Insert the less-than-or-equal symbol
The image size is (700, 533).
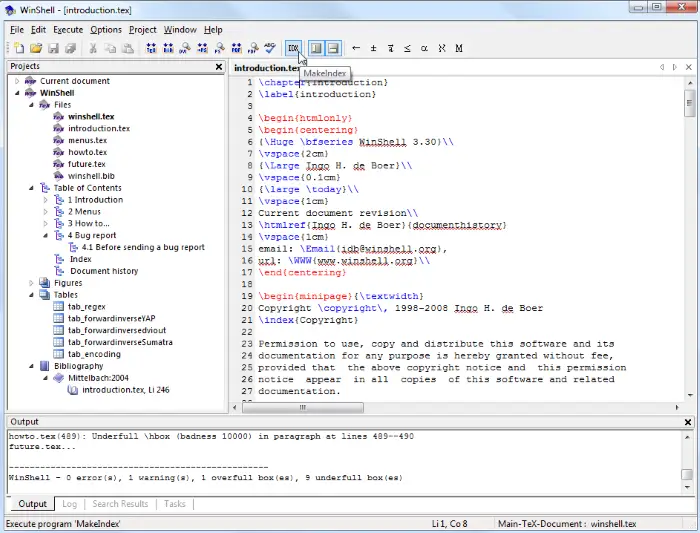[407, 48]
